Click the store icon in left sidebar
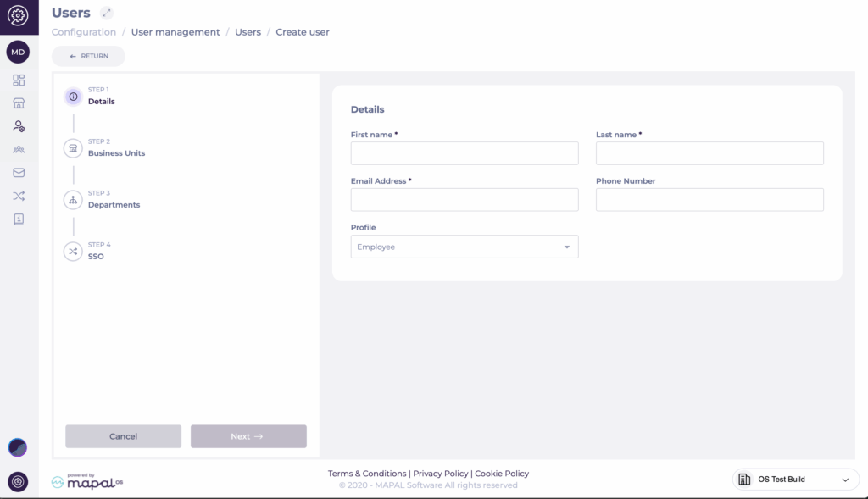The height and width of the screenshot is (499, 868). [19, 103]
